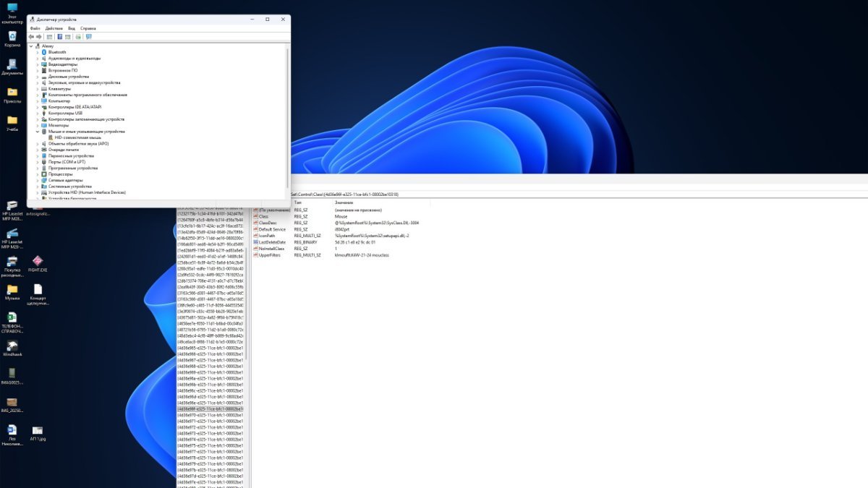
Task: Open the FIGHT.EXE desktop shortcut
Action: (x=38, y=261)
